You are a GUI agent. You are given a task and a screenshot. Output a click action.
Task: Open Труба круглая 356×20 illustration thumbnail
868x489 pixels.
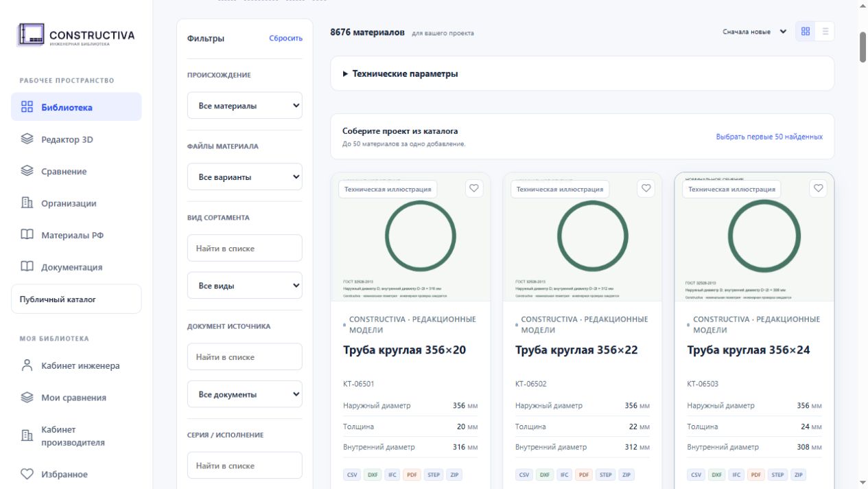click(x=410, y=237)
